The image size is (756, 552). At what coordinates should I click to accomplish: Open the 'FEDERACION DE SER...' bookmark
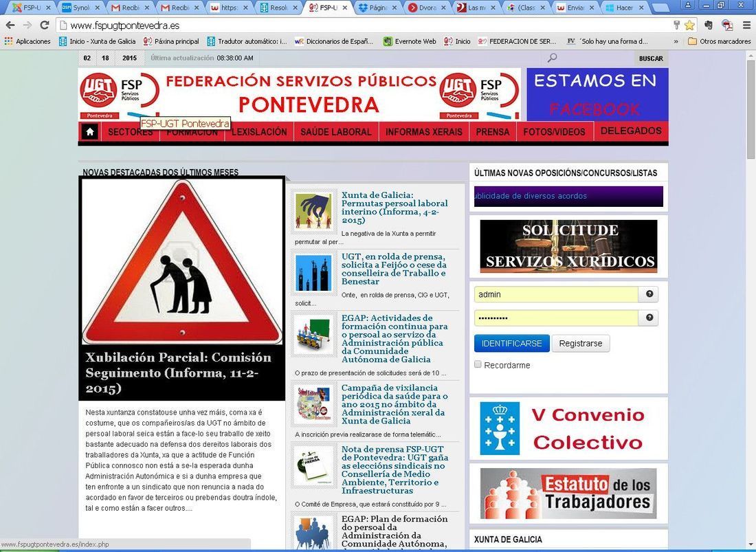click(x=517, y=41)
